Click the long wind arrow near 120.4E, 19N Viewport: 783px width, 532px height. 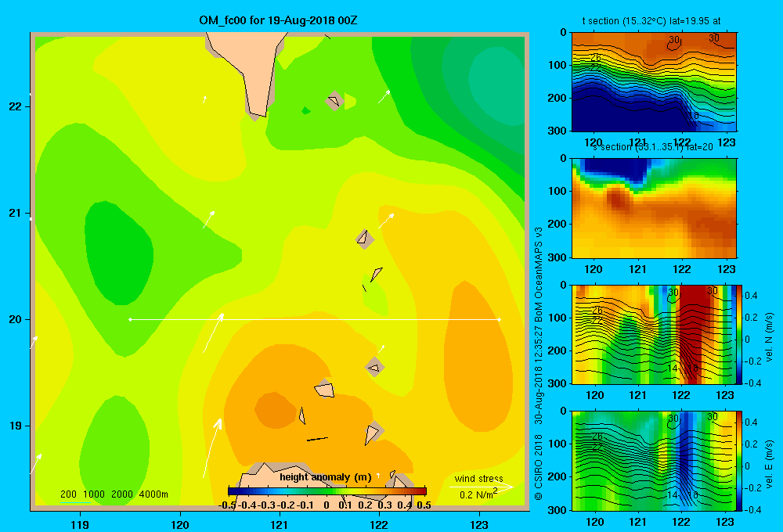[211, 448]
